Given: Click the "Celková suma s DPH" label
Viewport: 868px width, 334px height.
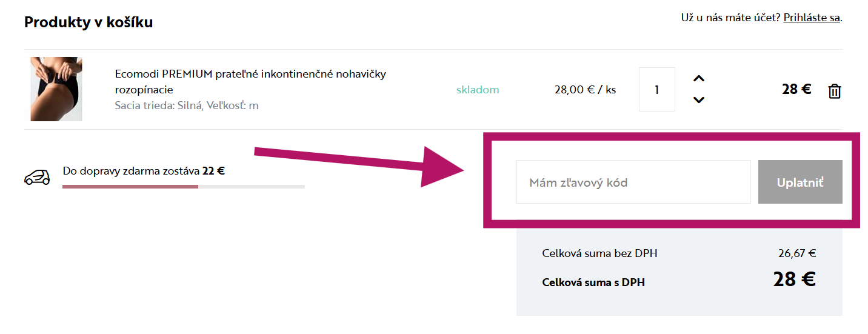Looking at the screenshot, I should pos(593,282).
